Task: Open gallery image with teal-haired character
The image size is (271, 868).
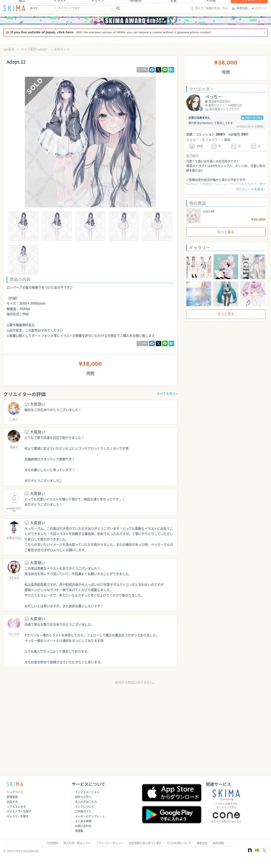Action: 226,294
